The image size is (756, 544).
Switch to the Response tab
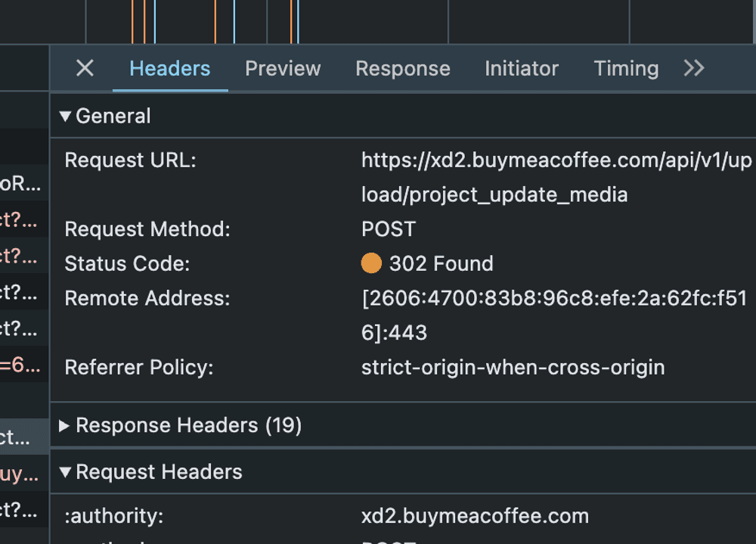[x=402, y=68]
